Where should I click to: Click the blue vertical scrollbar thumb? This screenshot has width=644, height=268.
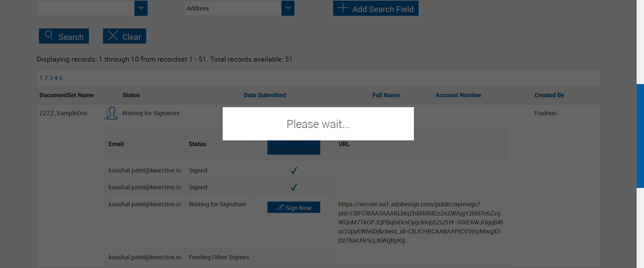click(640, 136)
